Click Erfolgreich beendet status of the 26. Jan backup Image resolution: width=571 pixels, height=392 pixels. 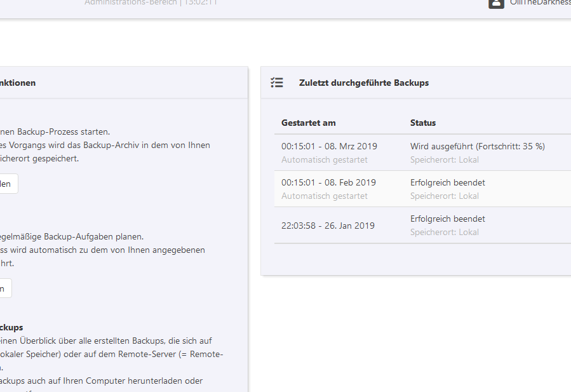pyautogui.click(x=448, y=219)
